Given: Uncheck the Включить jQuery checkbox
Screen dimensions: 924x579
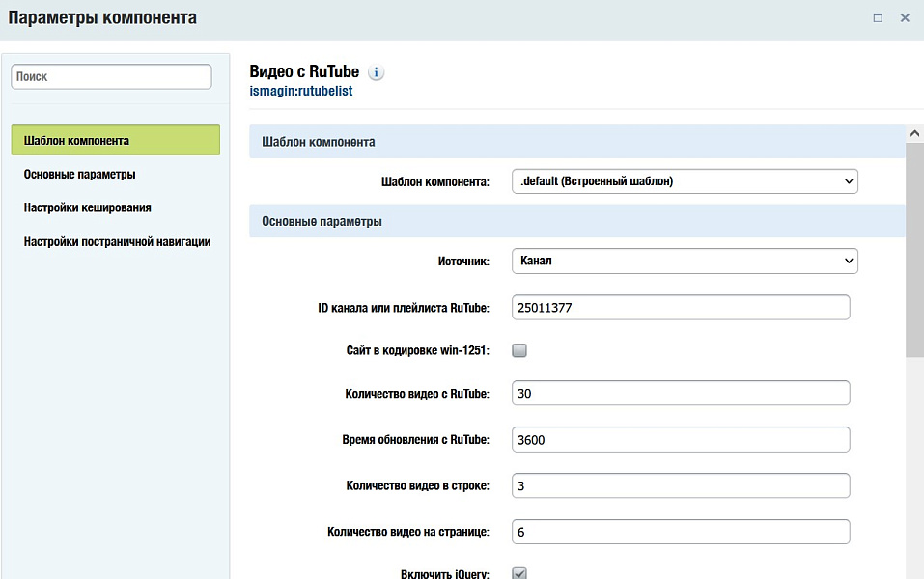Looking at the screenshot, I should click(519, 573).
